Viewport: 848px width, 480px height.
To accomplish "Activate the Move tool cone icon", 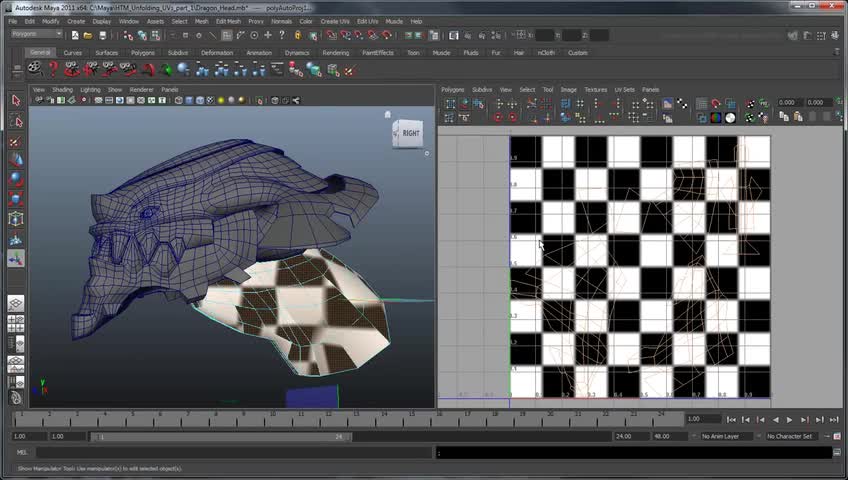I will coord(16,160).
